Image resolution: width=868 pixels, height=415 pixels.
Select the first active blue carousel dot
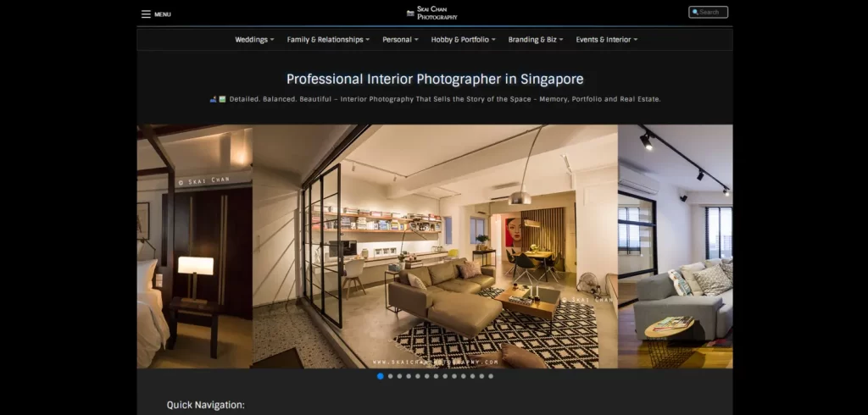coord(381,376)
